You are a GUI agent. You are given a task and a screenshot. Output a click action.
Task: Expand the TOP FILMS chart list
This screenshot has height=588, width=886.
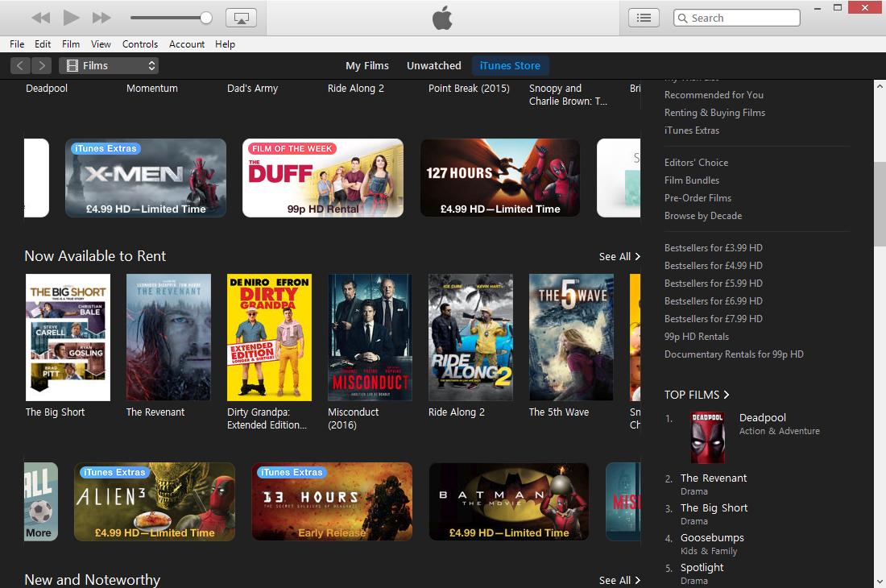(697, 395)
